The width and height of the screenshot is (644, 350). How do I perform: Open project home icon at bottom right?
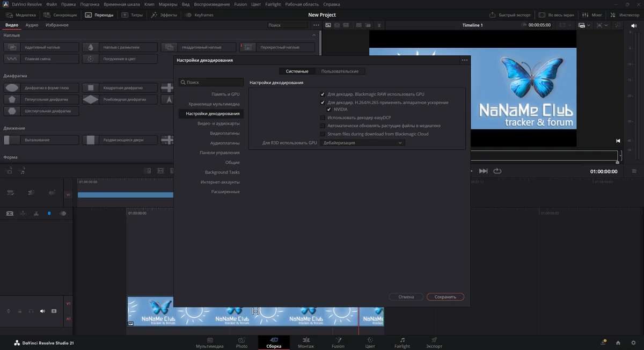coord(618,342)
